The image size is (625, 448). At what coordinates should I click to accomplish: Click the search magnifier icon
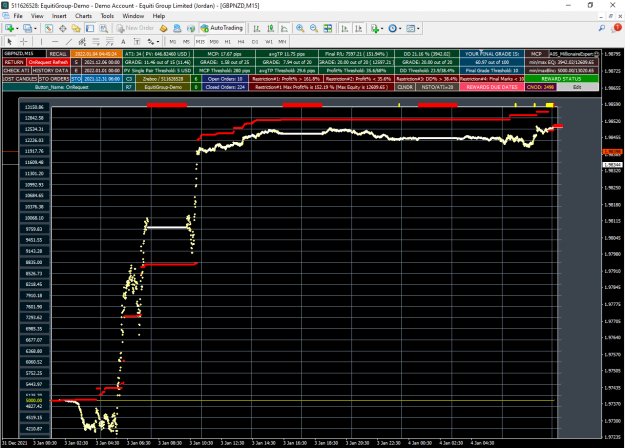601,28
